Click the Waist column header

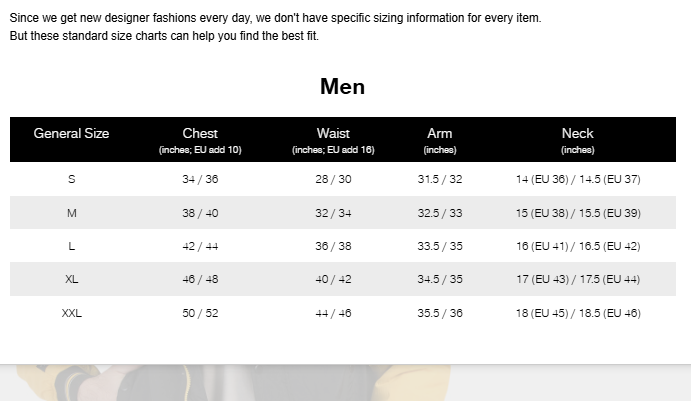(x=333, y=134)
